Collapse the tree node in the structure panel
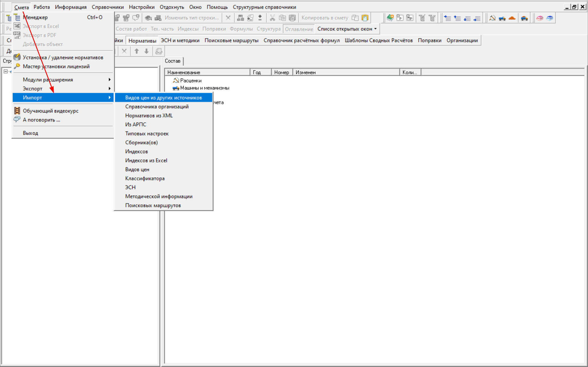Image resolution: width=588 pixels, height=367 pixels. [5, 71]
